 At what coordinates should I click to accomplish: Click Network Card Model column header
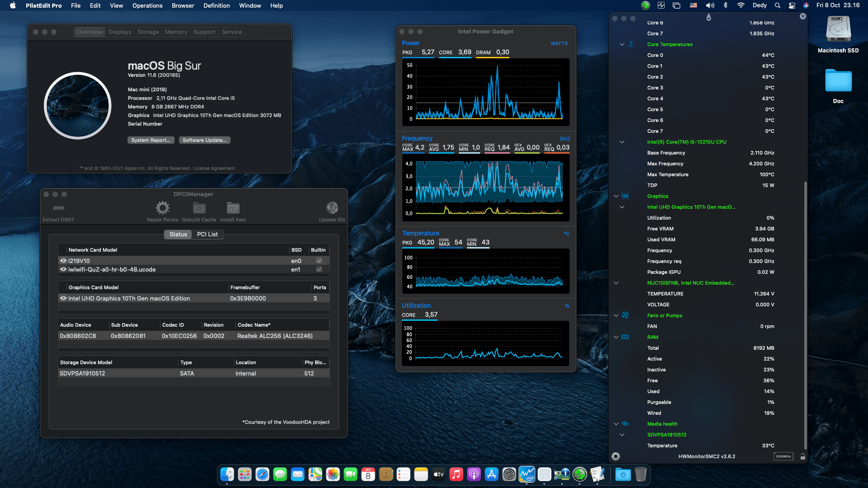(178, 250)
